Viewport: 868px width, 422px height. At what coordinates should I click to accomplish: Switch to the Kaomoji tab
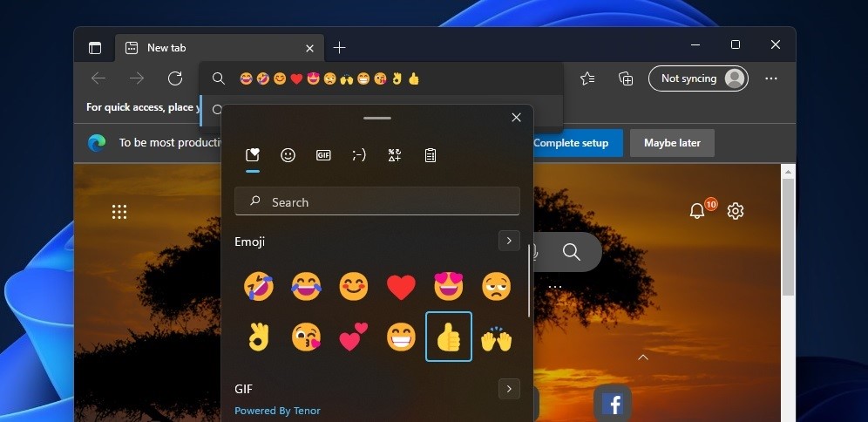[359, 155]
